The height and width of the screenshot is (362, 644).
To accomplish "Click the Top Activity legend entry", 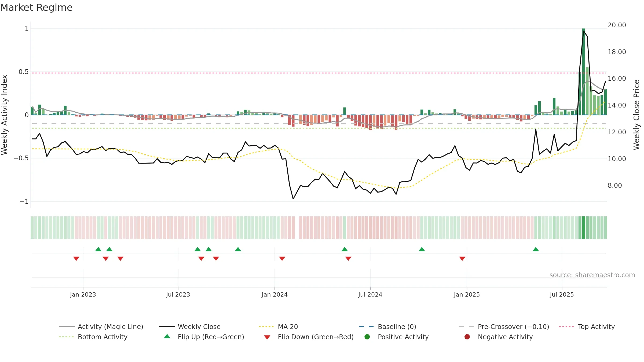I will [587, 327].
